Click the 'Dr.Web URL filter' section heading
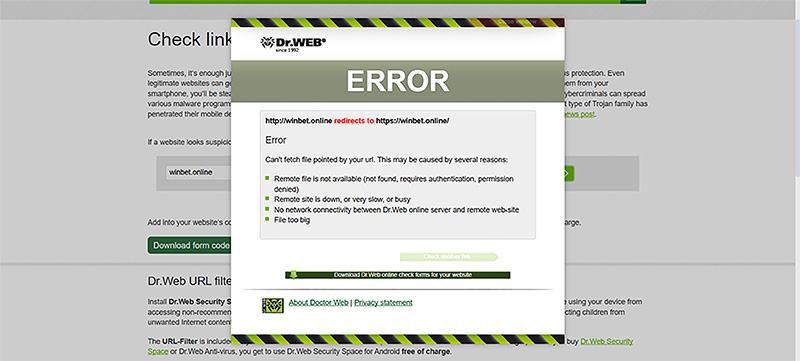Viewport: 800px width, 361px height. point(190,281)
